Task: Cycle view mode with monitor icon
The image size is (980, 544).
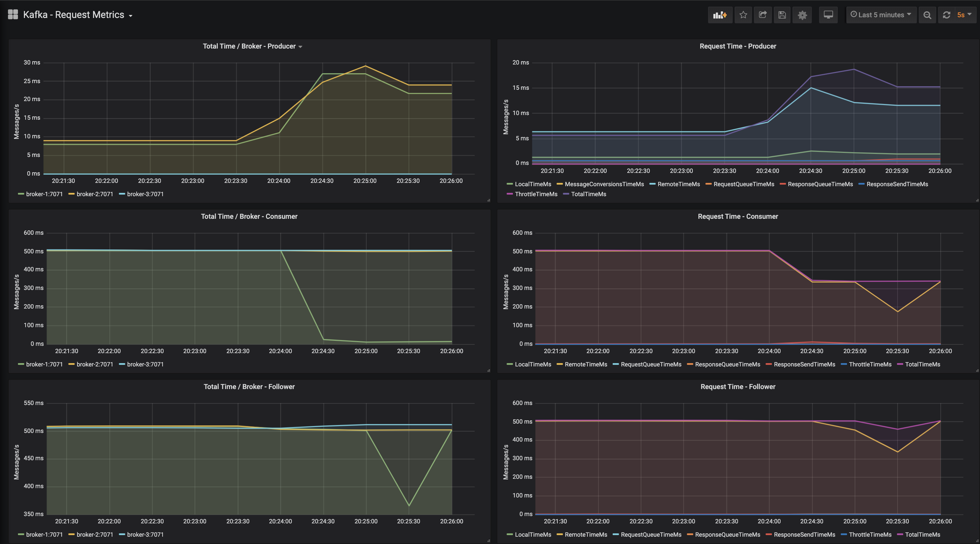Action: tap(828, 15)
